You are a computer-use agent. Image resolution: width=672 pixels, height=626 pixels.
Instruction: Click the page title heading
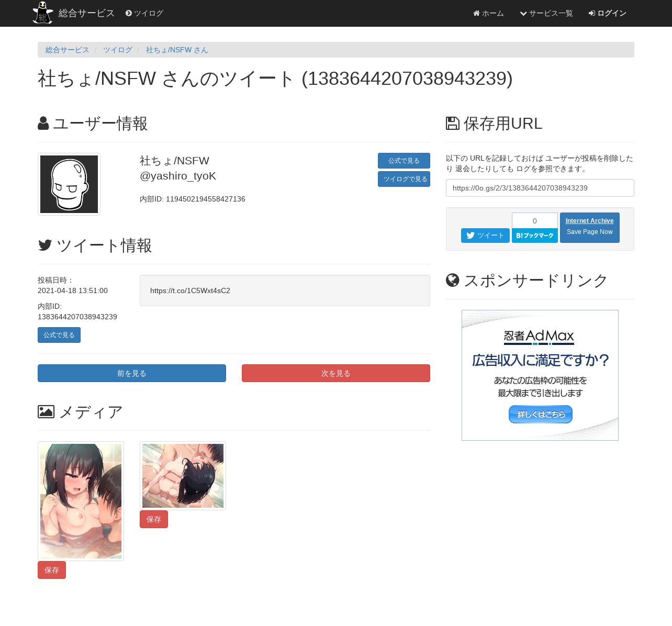click(275, 79)
